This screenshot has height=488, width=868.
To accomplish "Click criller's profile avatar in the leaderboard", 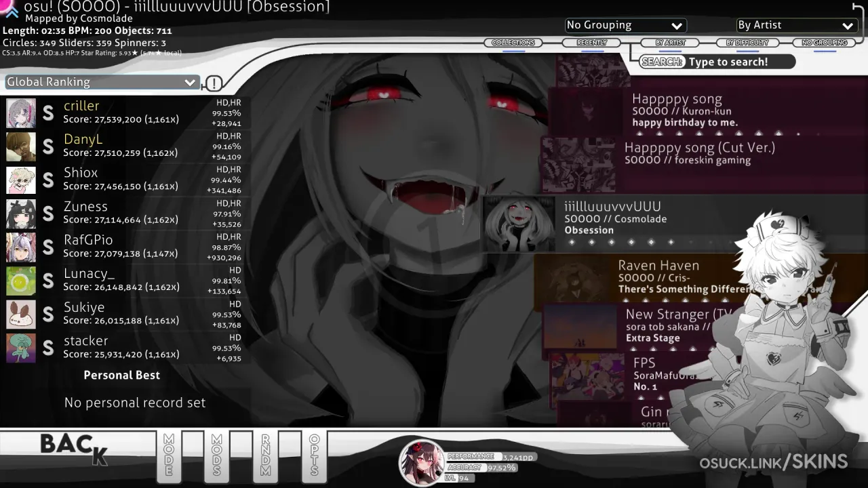I will coord(21,113).
